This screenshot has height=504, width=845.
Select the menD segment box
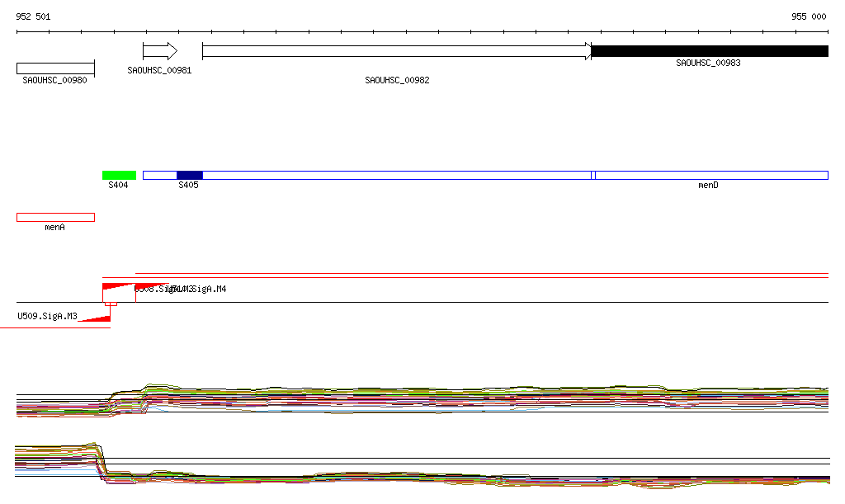711,175
